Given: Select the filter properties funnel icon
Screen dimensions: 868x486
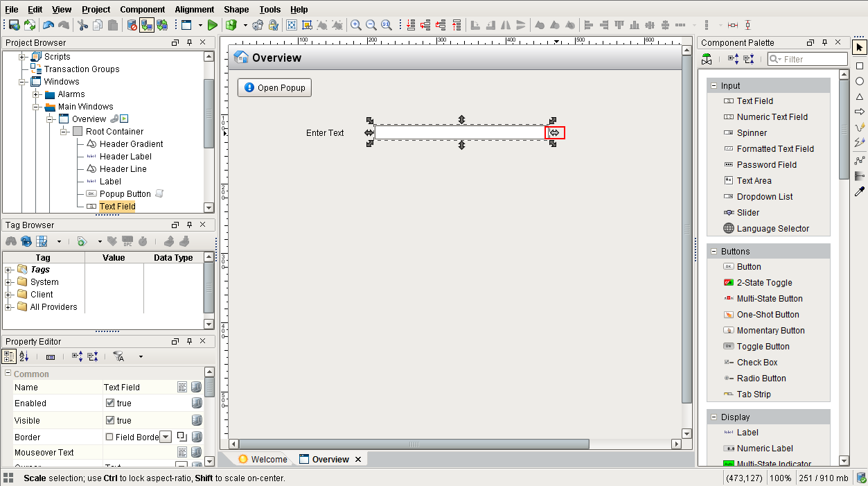Looking at the screenshot, I should coord(118,356).
